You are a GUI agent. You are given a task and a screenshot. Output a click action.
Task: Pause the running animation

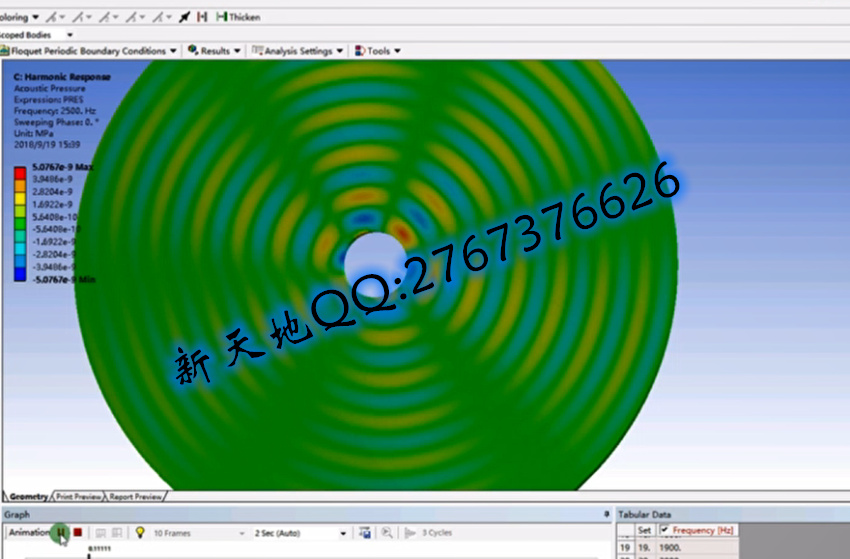click(x=61, y=532)
